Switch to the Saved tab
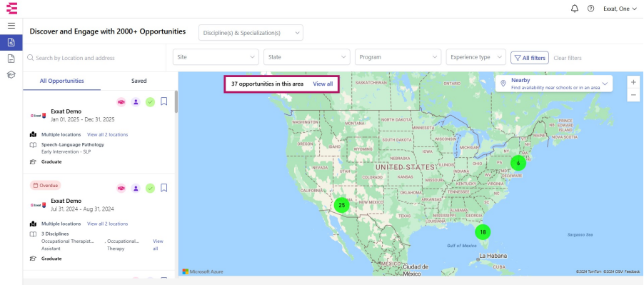The image size is (644, 285). click(139, 81)
